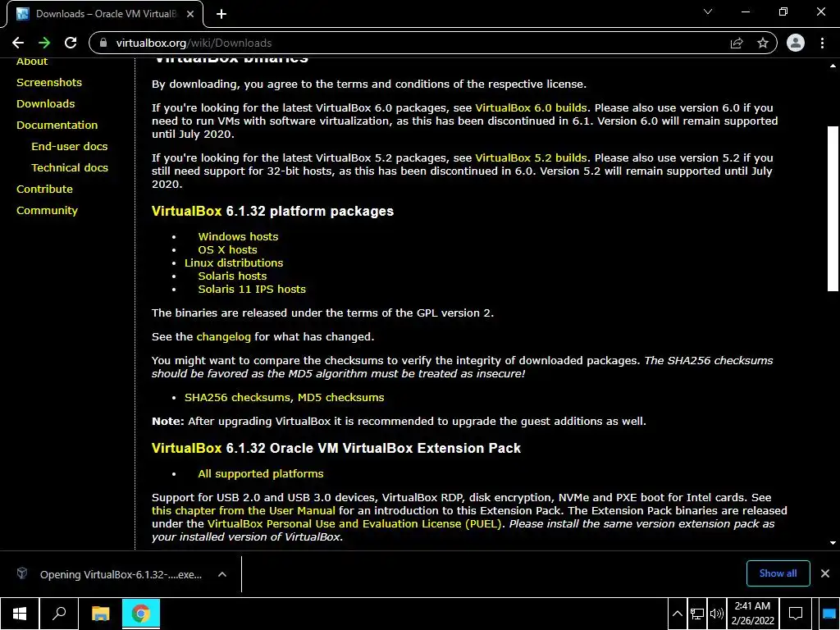
Task: Open the taskbar clock showing 2:41 AM
Action: 753,614
